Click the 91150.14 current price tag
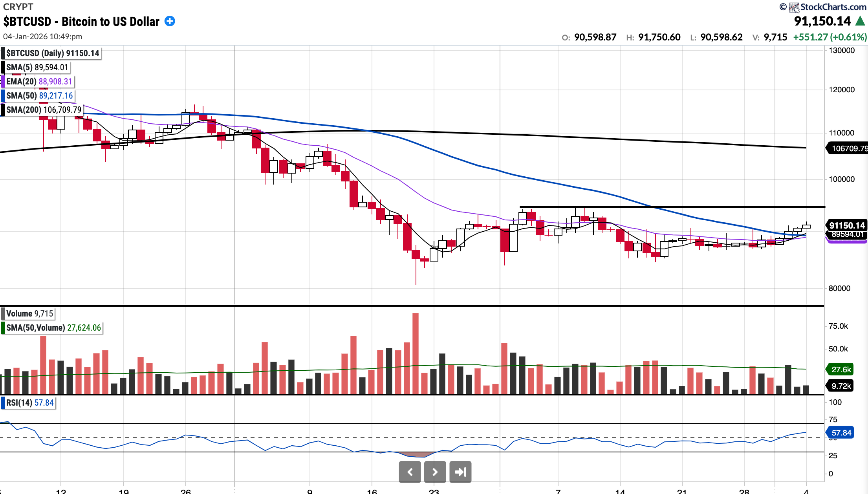 point(847,225)
